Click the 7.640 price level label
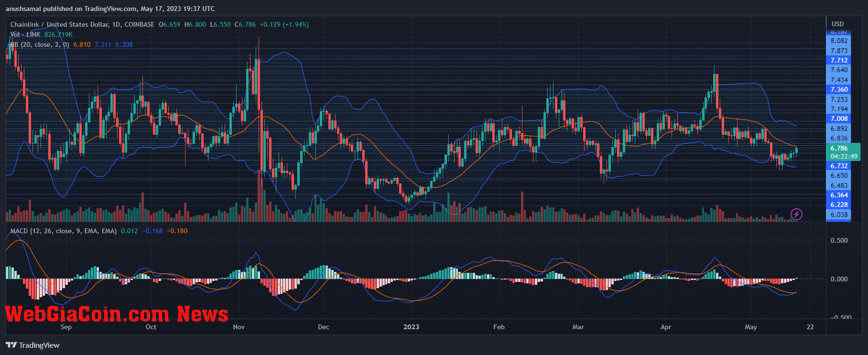This screenshot has width=868, height=355. coord(839,70)
